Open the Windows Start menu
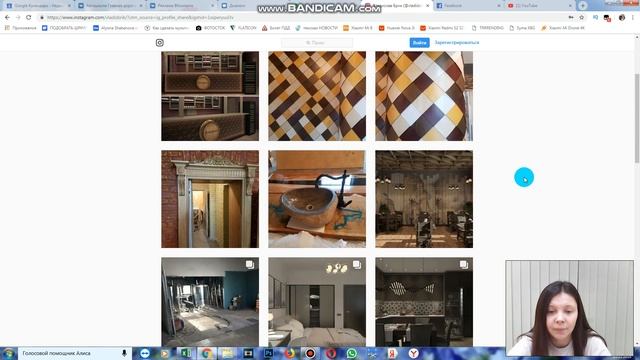This screenshot has height=360, width=640. click(8, 353)
